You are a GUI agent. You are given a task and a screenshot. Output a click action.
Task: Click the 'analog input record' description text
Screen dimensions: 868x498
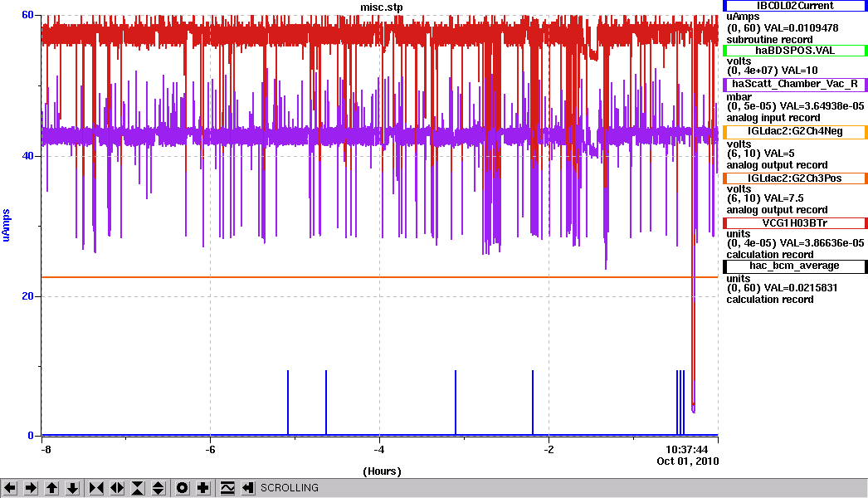[x=773, y=117]
